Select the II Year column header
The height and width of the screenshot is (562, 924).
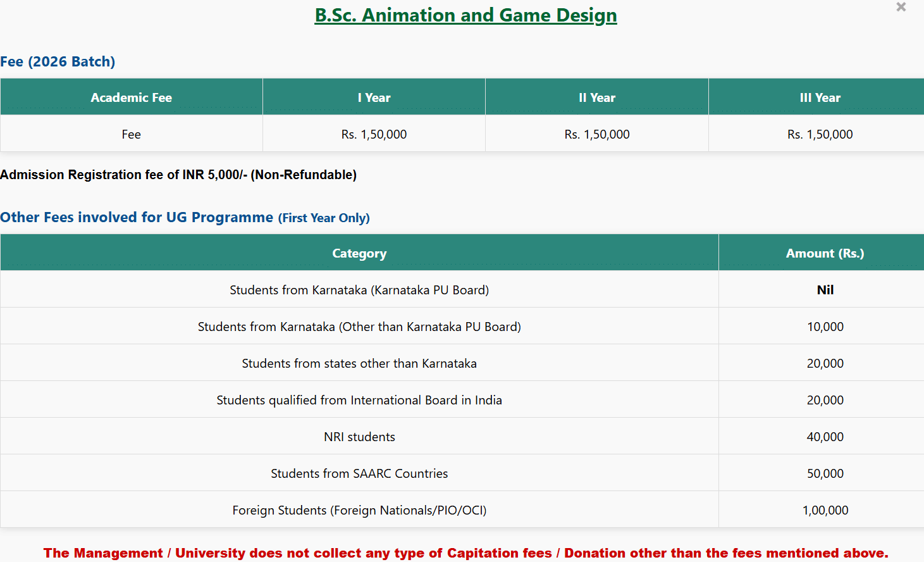tap(596, 97)
